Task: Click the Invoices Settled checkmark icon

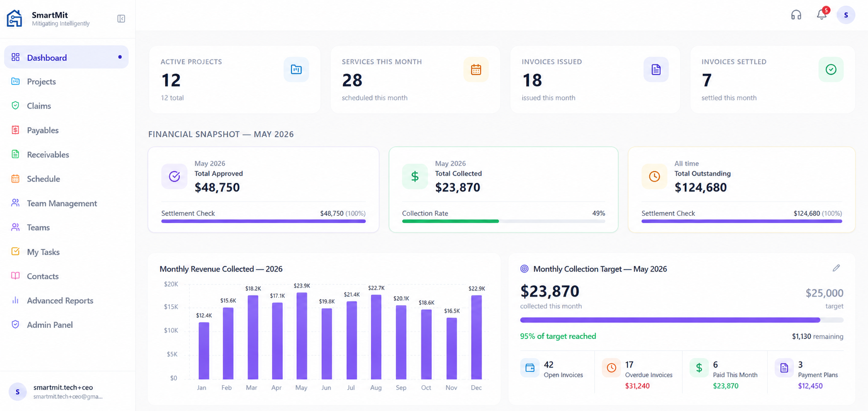Action: click(x=831, y=70)
